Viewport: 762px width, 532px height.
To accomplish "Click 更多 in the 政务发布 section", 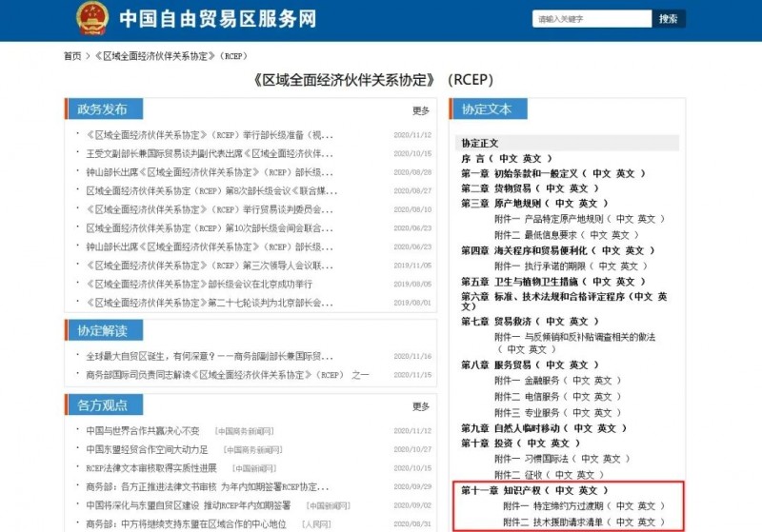I will (x=420, y=110).
